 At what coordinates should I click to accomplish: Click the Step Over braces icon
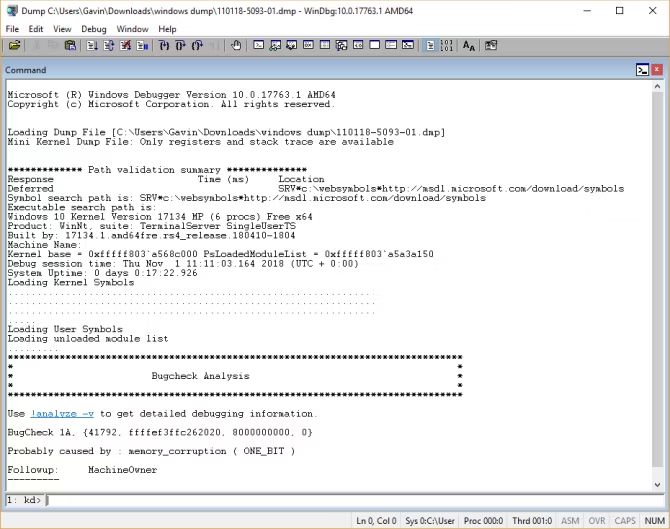point(180,45)
